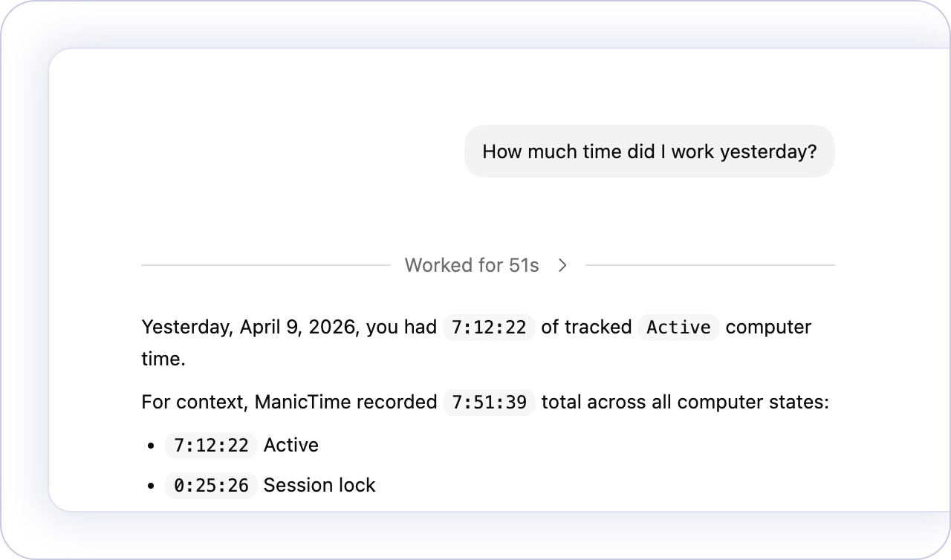The height and width of the screenshot is (560, 951).
Task: Click the 0:25:26 session lock duration chip
Action: pos(211,486)
